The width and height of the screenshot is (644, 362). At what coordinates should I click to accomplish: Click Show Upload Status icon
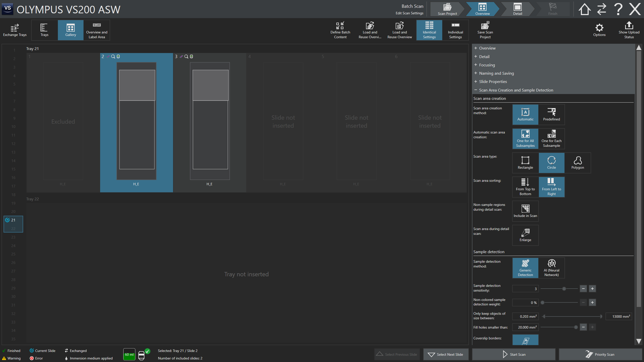pyautogui.click(x=629, y=30)
